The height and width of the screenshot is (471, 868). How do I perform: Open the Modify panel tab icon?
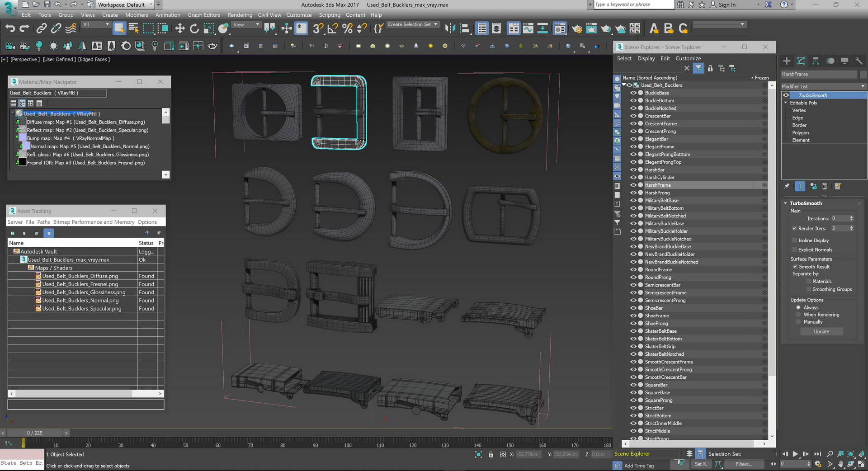click(x=801, y=61)
